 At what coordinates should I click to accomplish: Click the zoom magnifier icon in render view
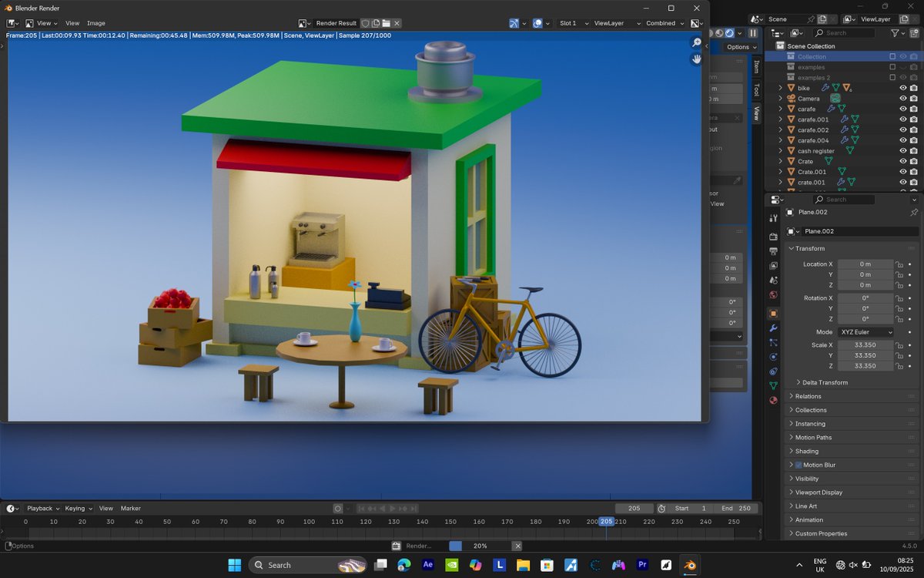point(695,43)
